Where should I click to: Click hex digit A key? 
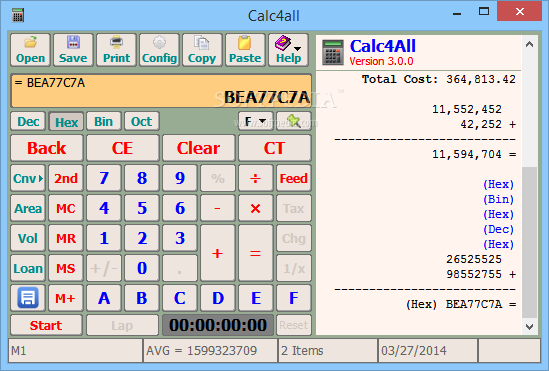(104, 298)
